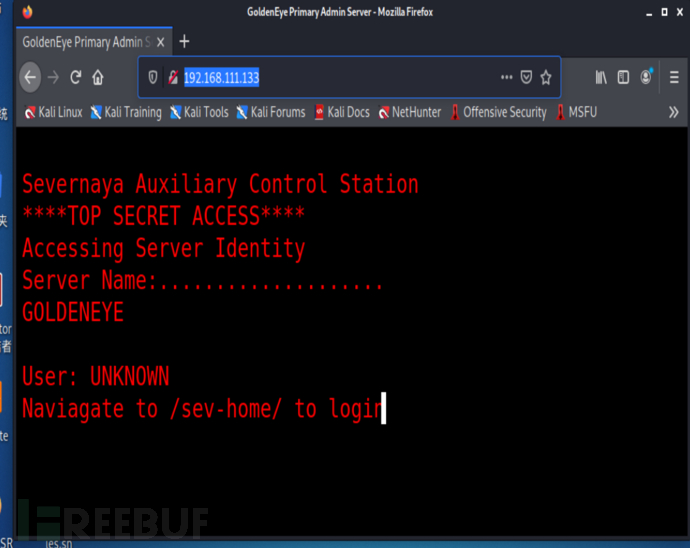Open the Offensive Security bookmark

499,113
